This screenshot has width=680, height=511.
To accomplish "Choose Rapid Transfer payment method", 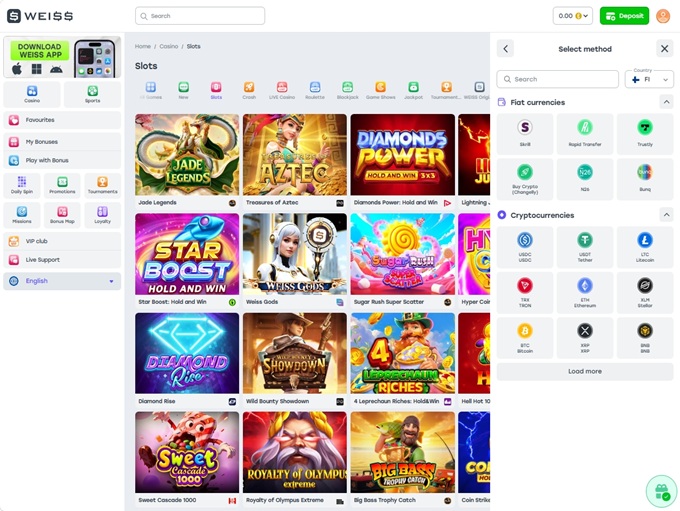I will (585, 134).
